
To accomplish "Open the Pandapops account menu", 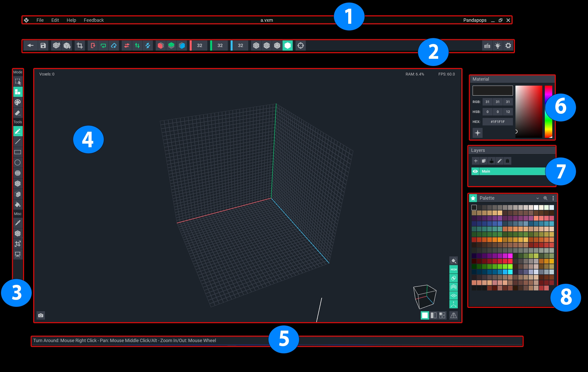I will [475, 20].
